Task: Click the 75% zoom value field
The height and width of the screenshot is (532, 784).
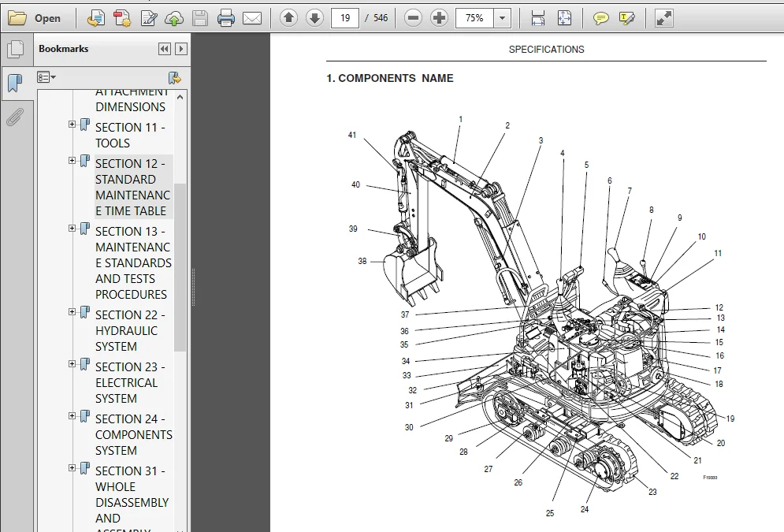Action: (474, 18)
